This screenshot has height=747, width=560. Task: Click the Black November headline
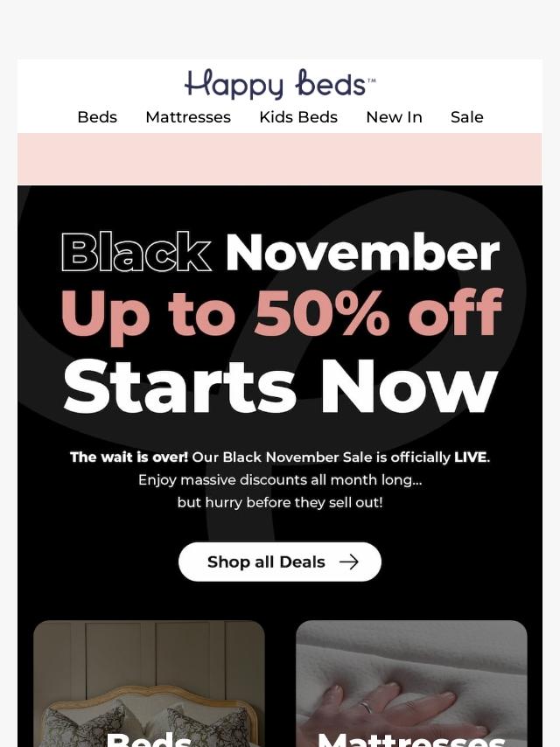coord(280,253)
